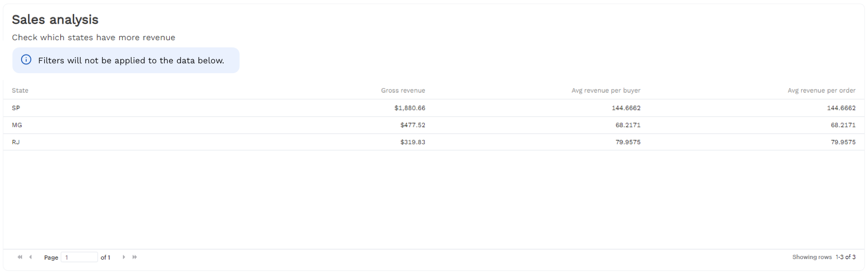
Task: Go to last page arrow icon
Action: [x=135, y=257]
